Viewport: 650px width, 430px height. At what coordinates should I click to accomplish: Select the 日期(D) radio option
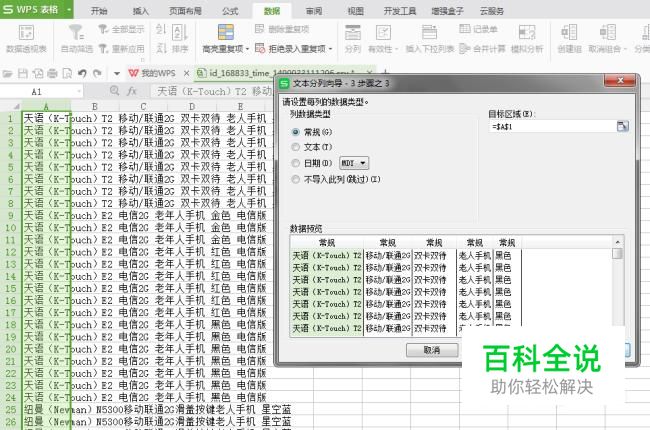tap(295, 163)
